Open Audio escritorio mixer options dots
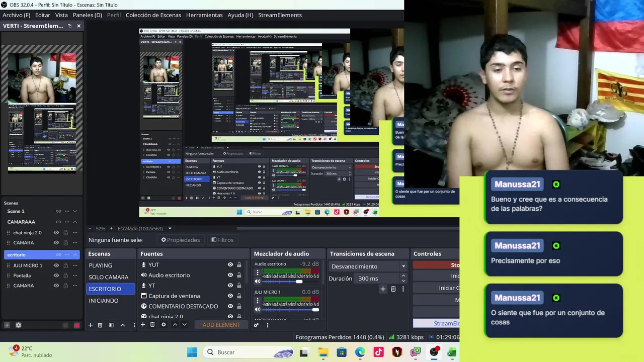Viewport: 644px width, 362px height. tap(258, 273)
